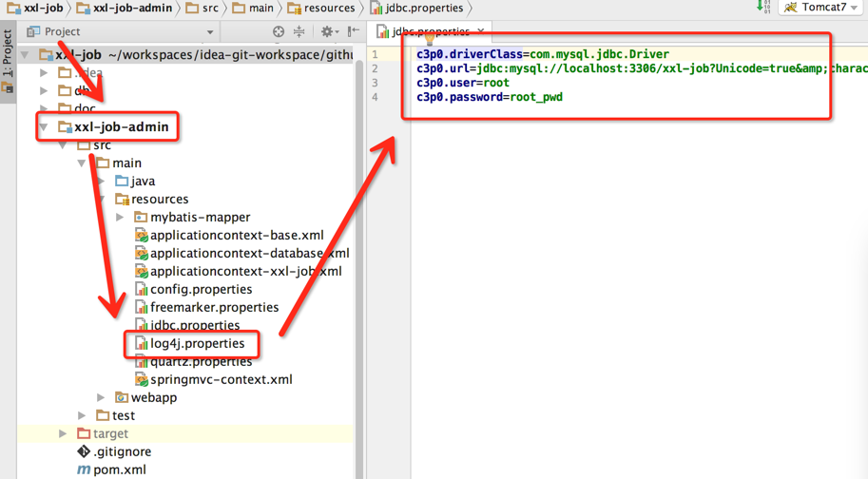868x479 pixels.
Task: Click the web folder icon of webapp
Action: pos(122,397)
